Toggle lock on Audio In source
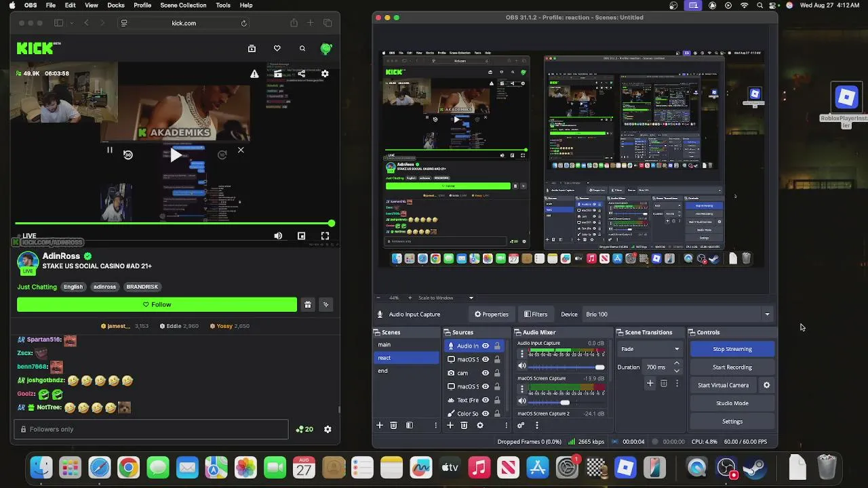This screenshot has height=488, width=868. coord(497,346)
